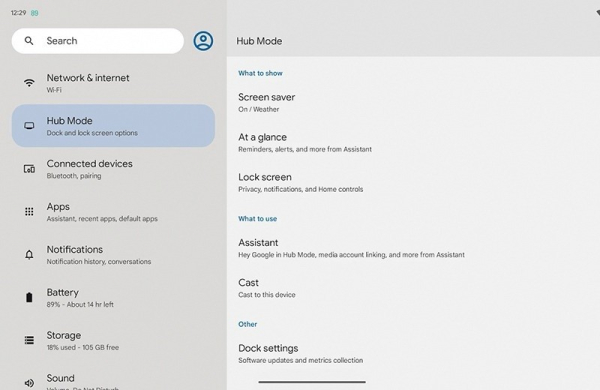This screenshot has height=390, width=600.
Task: Click the Storage list icon
Action: point(29,340)
